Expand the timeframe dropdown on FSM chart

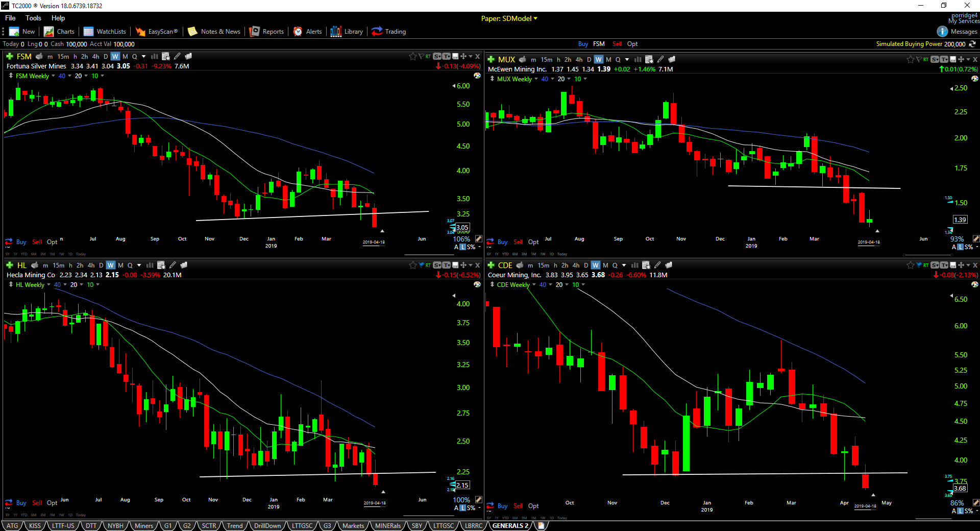tap(144, 56)
